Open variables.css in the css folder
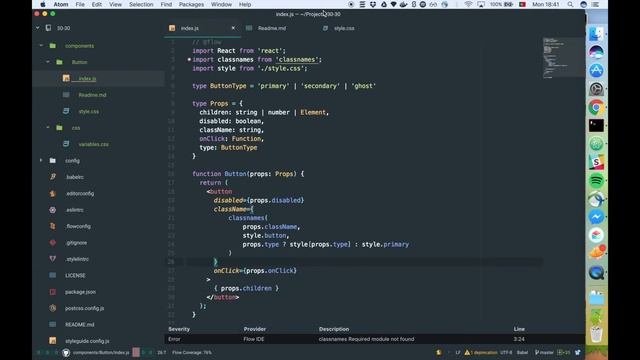The image size is (640, 360). click(93, 144)
